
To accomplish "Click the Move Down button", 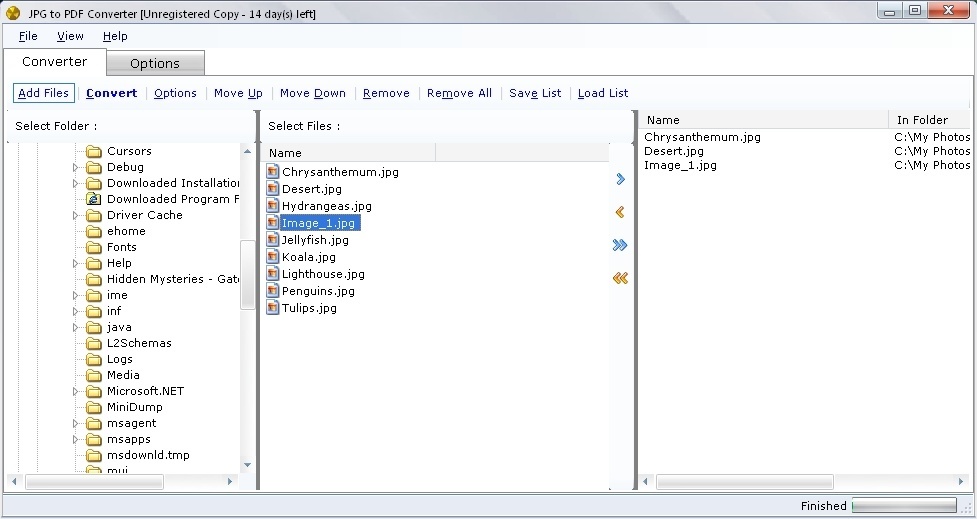I will pyautogui.click(x=313, y=93).
